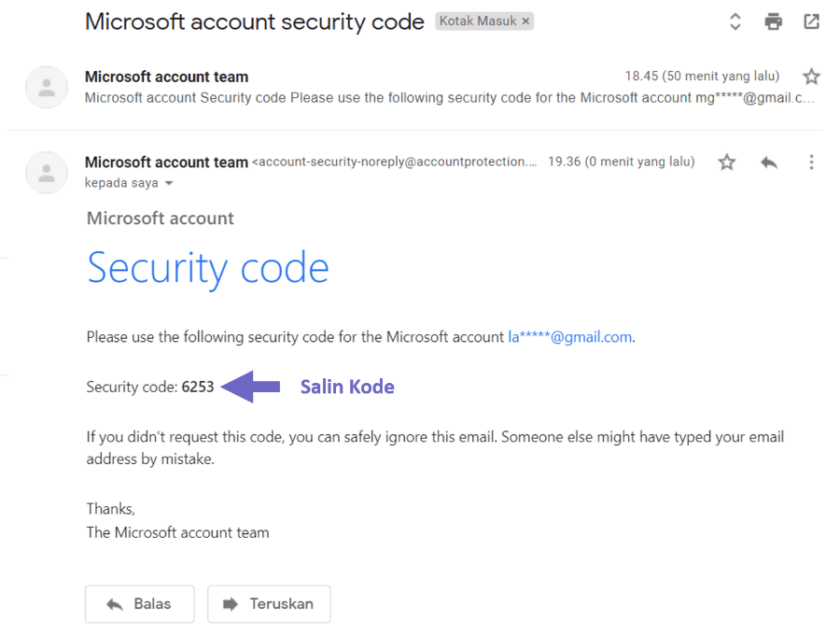Click the Teruskan forward button
This screenshot has width=840, height=635.
(269, 604)
